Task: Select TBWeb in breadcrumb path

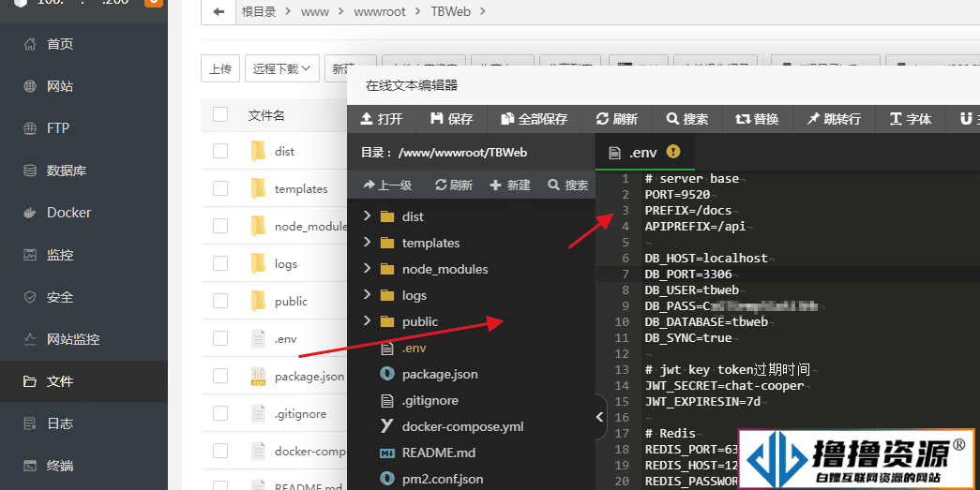Action: (x=450, y=11)
